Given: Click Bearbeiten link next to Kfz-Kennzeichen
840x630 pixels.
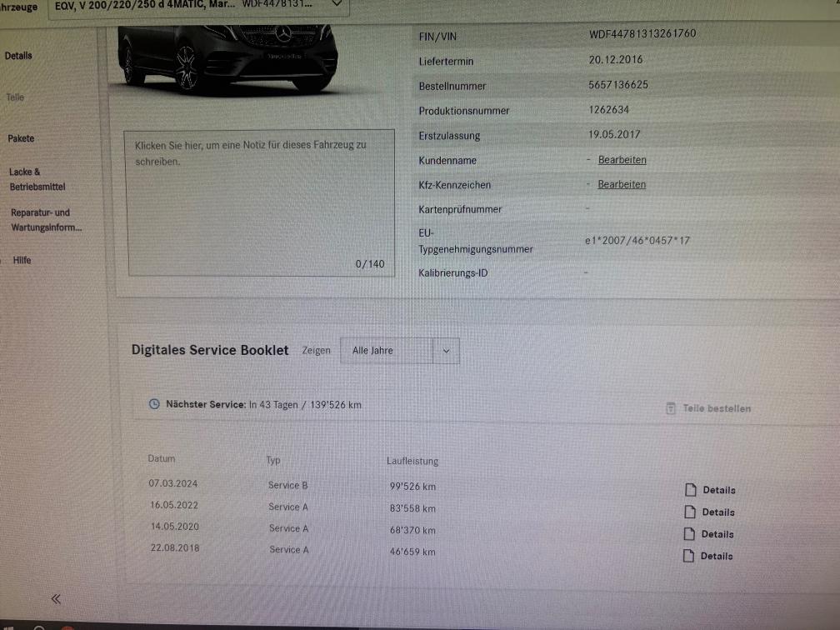Looking at the screenshot, I should click(x=622, y=184).
